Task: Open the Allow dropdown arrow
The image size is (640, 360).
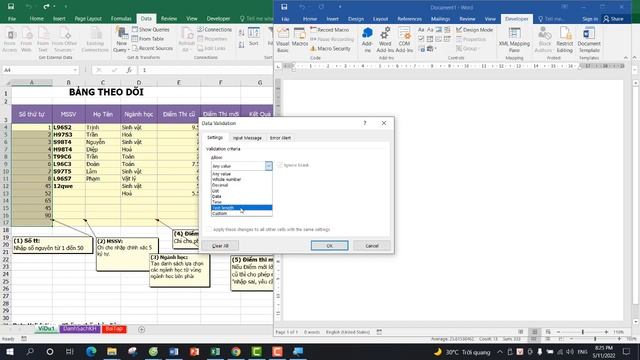Action: [268, 166]
